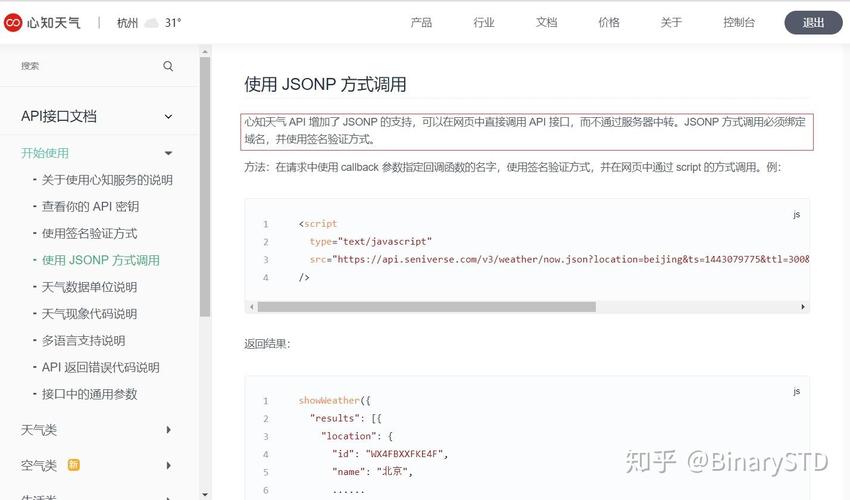The height and width of the screenshot is (500, 850).
Task: Open 查看你的 API 密钥
Action: (91, 207)
